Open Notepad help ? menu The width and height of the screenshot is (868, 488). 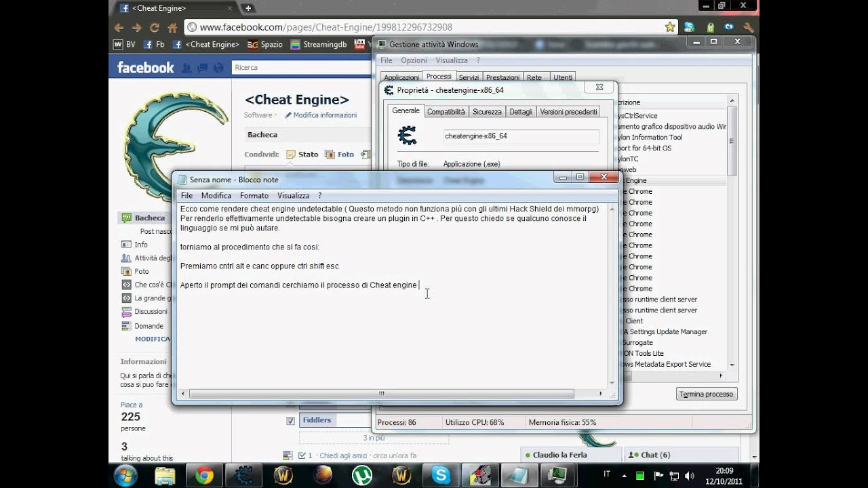[319, 196]
